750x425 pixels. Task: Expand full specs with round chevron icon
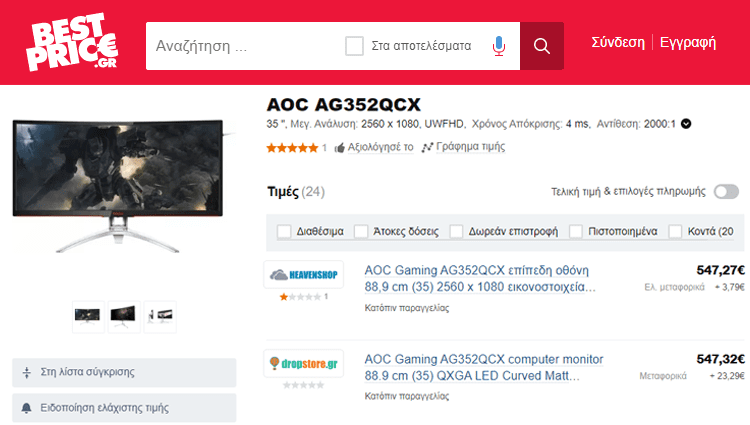pos(686,124)
